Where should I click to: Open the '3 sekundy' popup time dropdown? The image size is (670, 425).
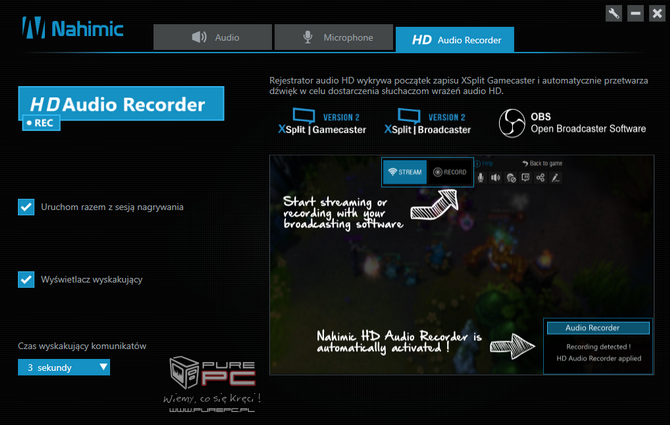point(64,367)
